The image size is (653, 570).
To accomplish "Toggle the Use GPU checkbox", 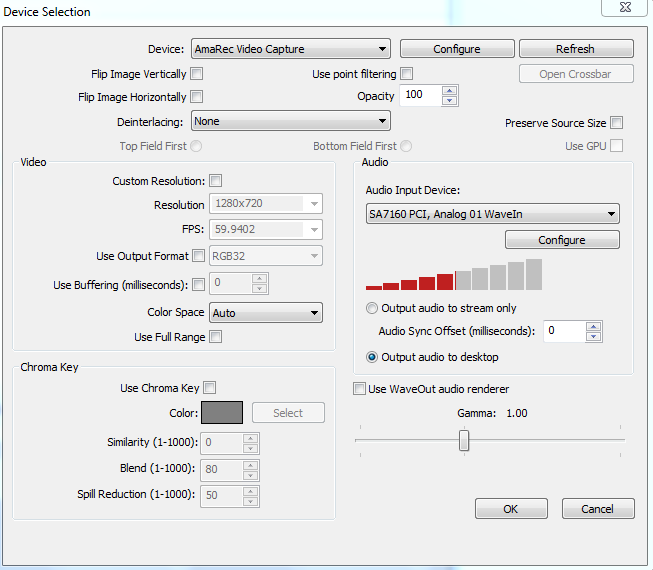I will point(616,146).
